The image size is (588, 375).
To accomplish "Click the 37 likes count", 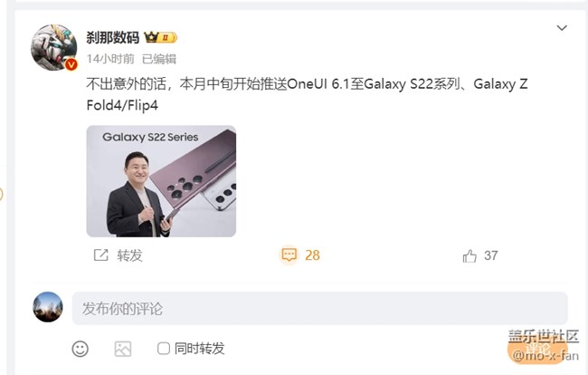I will (491, 255).
